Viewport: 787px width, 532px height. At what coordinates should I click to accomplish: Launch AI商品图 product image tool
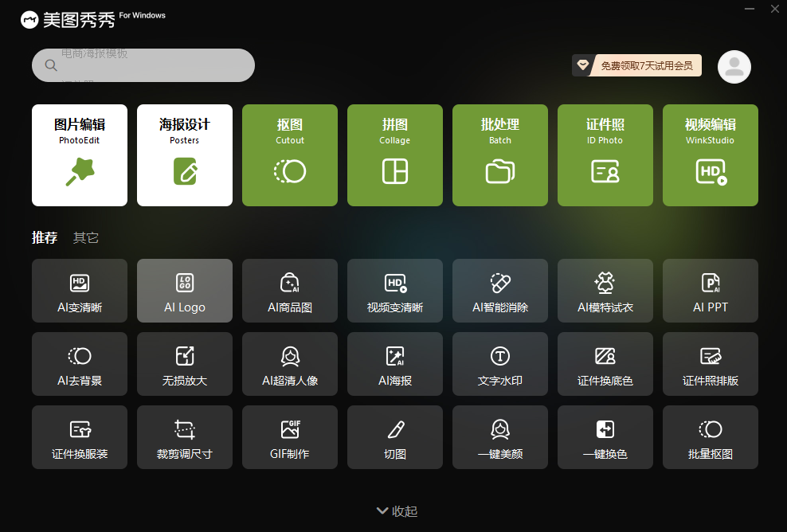tap(290, 291)
